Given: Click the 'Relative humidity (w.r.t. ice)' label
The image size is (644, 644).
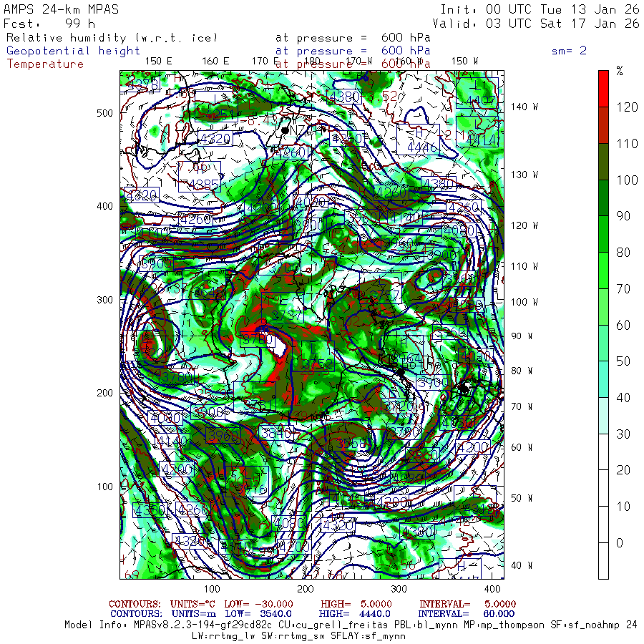Looking at the screenshot, I should (112, 38).
